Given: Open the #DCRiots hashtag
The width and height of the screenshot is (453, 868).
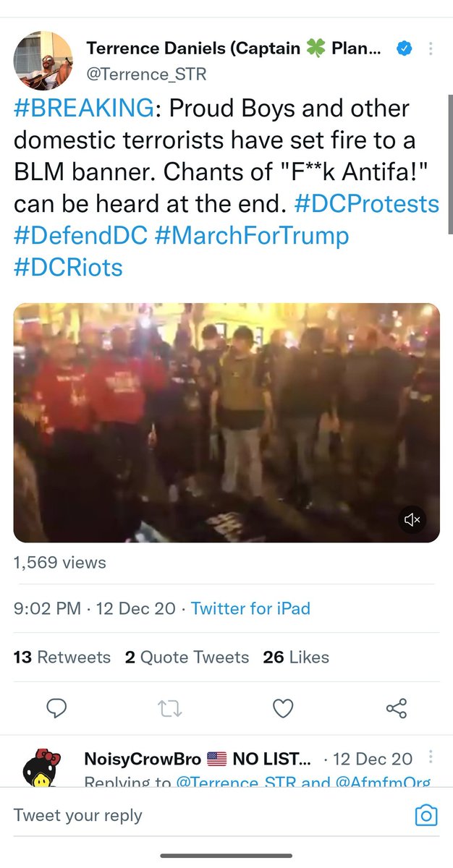Looking at the screenshot, I should pyautogui.click(x=68, y=267).
